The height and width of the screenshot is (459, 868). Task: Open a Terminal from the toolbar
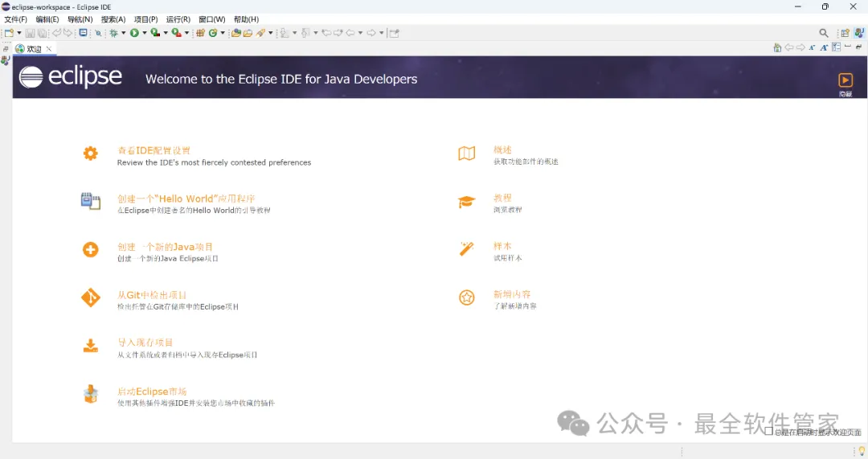(83, 33)
